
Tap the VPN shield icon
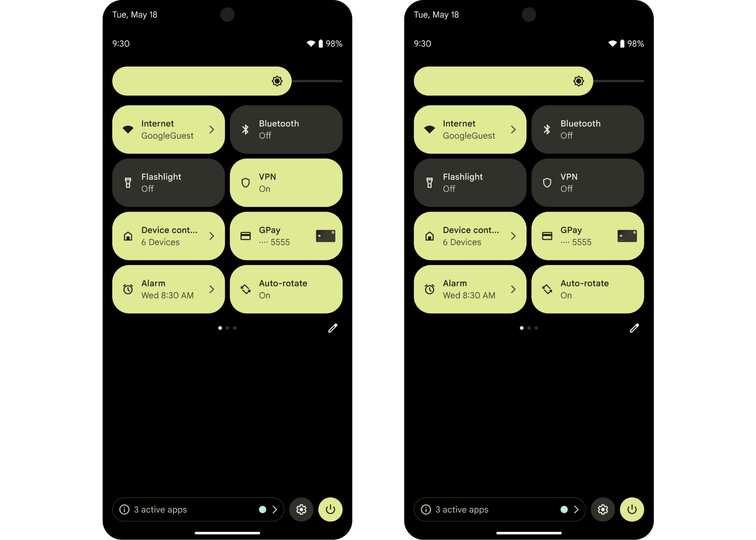point(246,183)
